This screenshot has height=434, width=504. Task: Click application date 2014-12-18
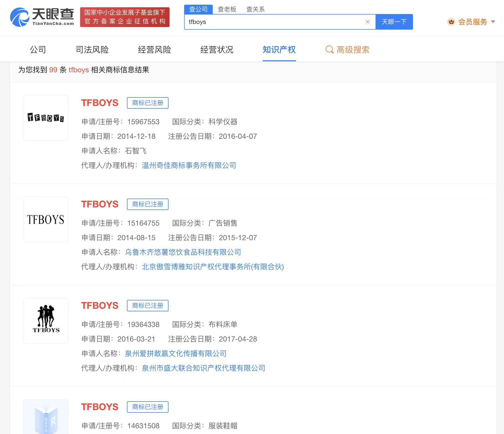(137, 136)
